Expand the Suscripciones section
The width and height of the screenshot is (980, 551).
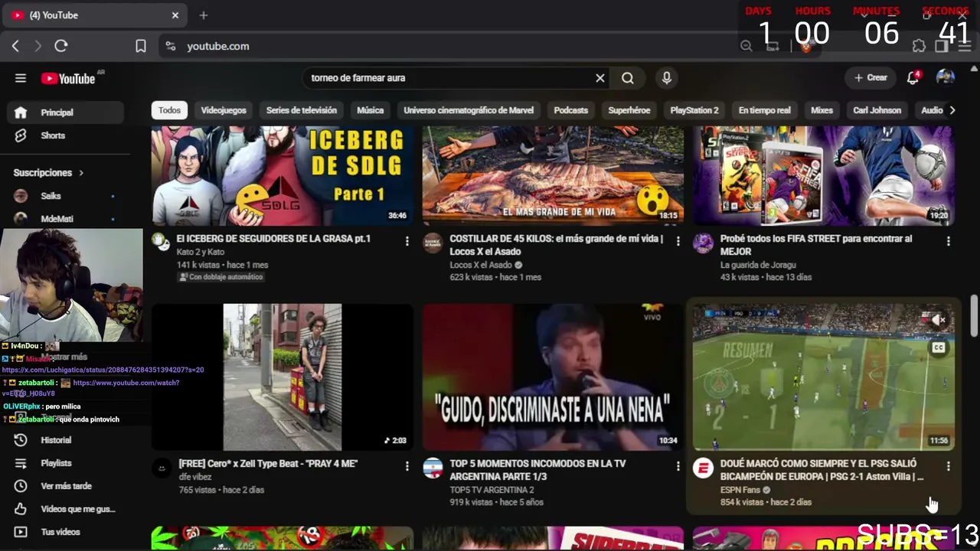[48, 173]
